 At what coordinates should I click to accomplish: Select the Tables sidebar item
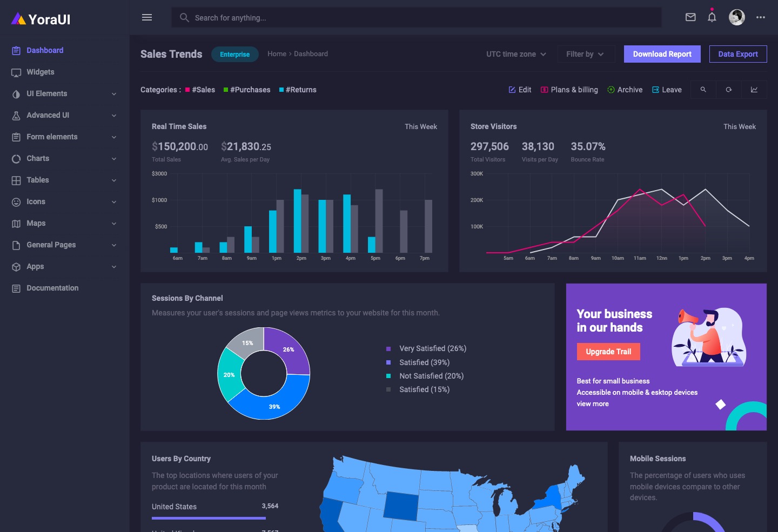click(65, 180)
